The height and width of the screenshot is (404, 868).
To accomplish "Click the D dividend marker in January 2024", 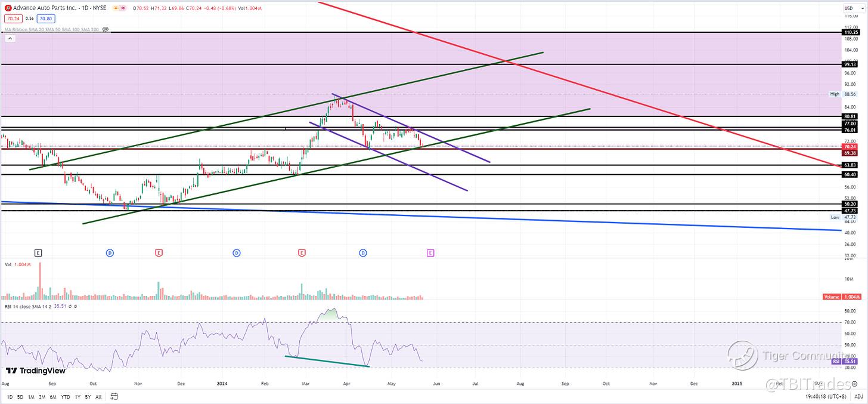I will [x=237, y=253].
